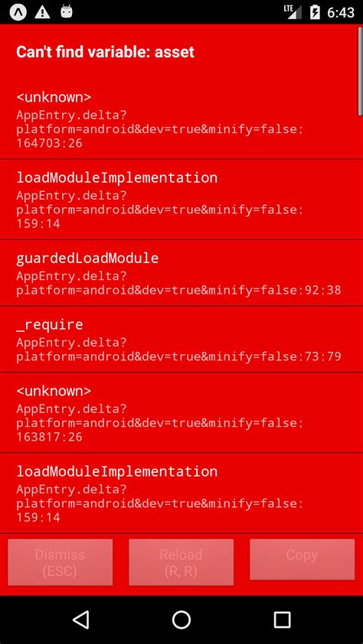The width and height of the screenshot is (363, 644).
Task: Select the guardedLoadModule stack frame
Action: 181,273
